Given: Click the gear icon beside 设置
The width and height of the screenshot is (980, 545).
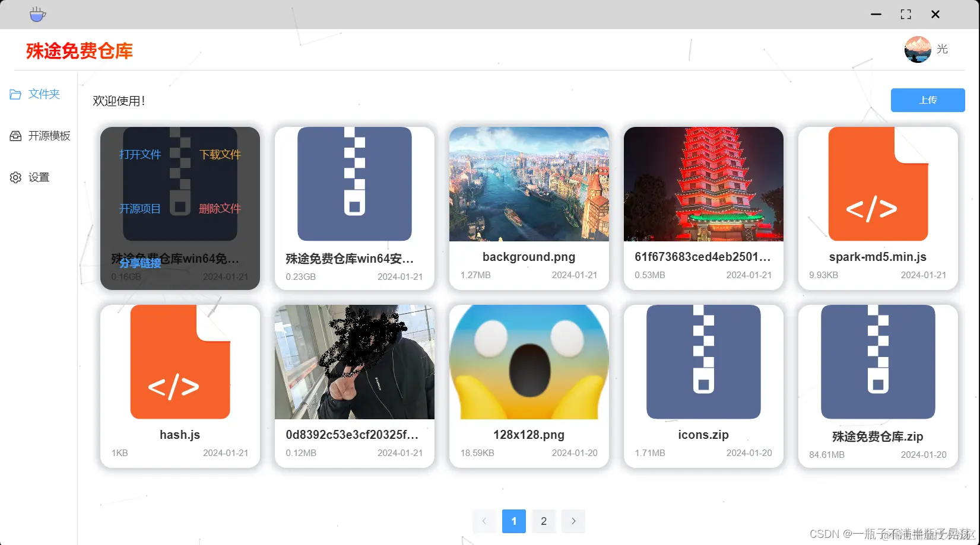Looking at the screenshot, I should click(15, 177).
